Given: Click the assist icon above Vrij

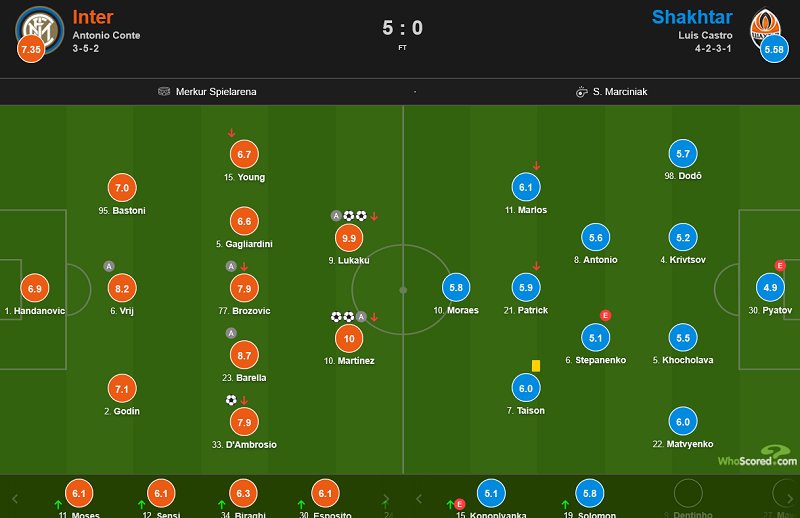Looking at the screenshot, I should point(109,266).
